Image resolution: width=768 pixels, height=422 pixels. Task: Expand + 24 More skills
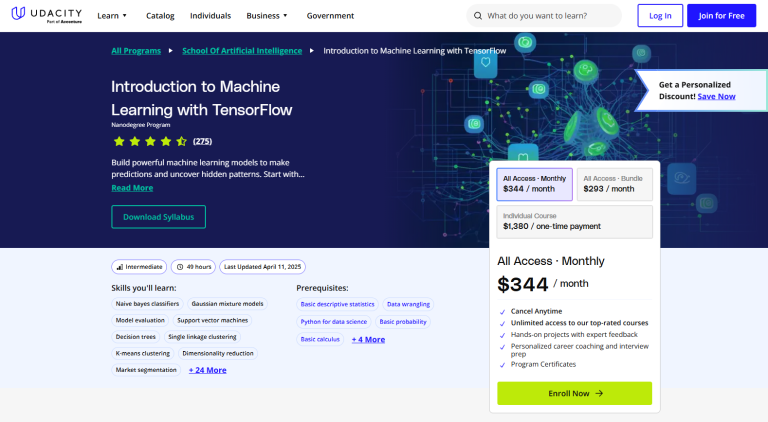[x=208, y=370]
